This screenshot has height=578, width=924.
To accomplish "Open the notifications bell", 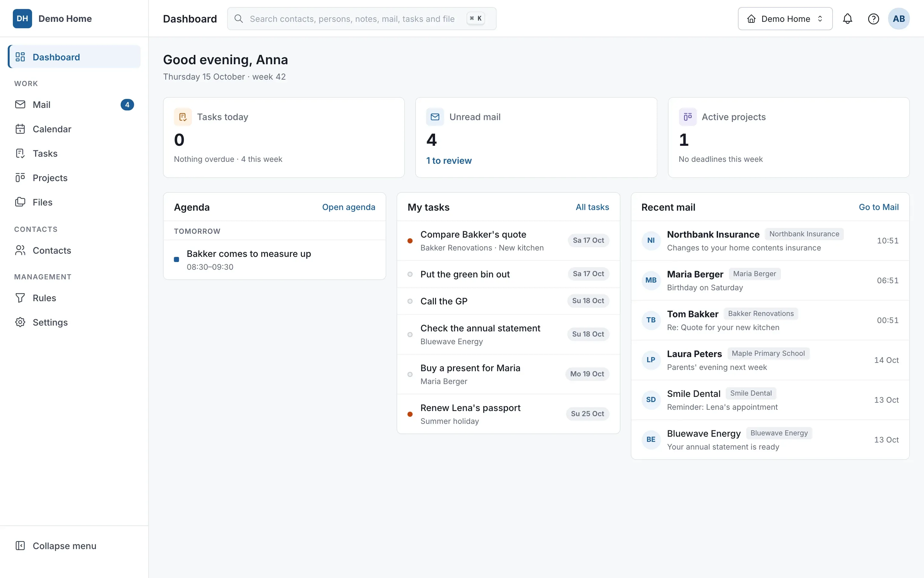I will click(847, 19).
